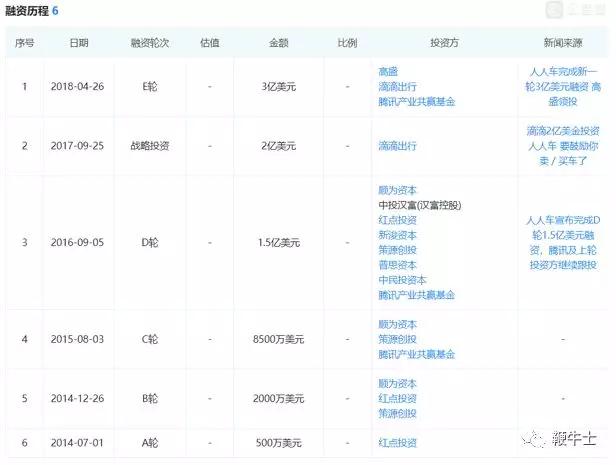Open 新浚资本 investor link
The width and height of the screenshot is (616, 465).
click(x=397, y=235)
